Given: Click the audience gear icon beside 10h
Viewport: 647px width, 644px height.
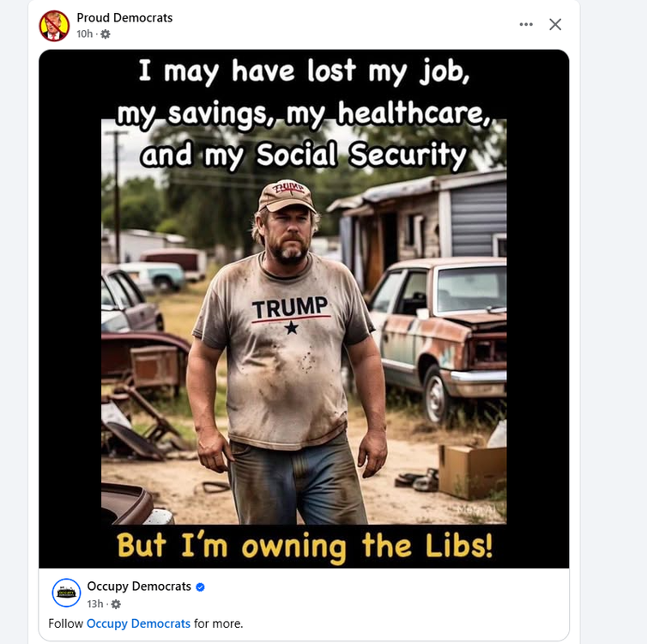Looking at the screenshot, I should [x=106, y=34].
